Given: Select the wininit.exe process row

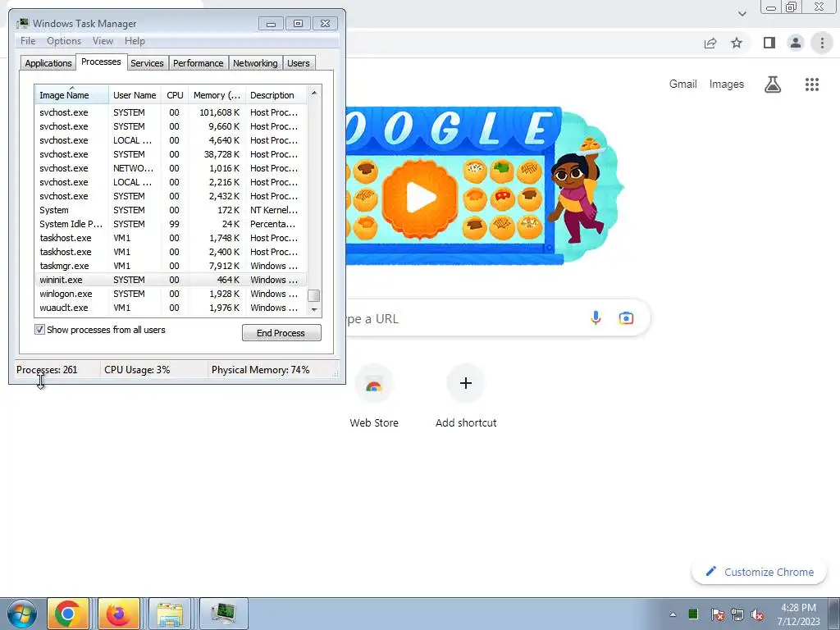Looking at the screenshot, I should pyautogui.click(x=171, y=280).
